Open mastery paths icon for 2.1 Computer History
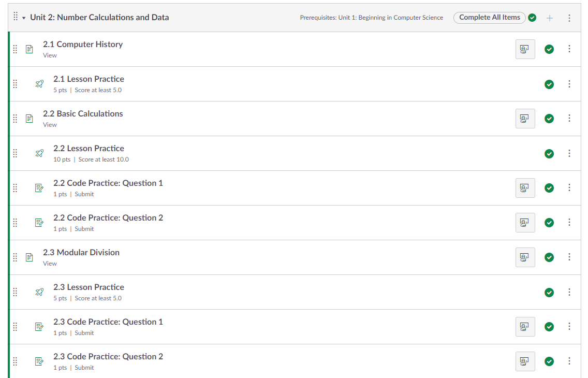Screen dimensions: 588x378 [x=525, y=49]
